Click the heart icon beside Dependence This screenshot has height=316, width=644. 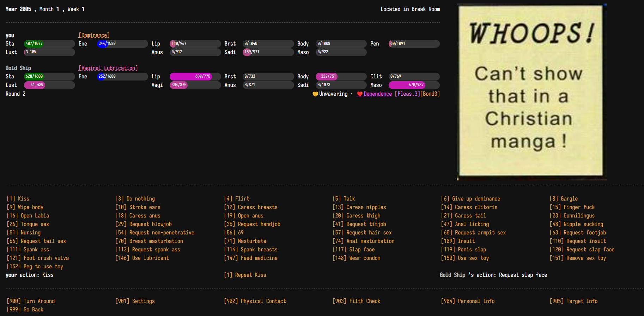coord(360,94)
